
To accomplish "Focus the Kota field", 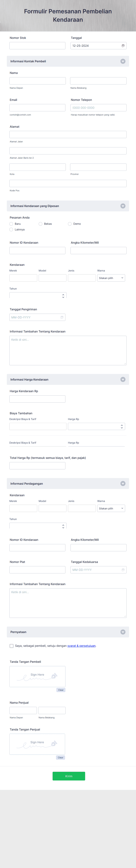I will click(x=38, y=167).
